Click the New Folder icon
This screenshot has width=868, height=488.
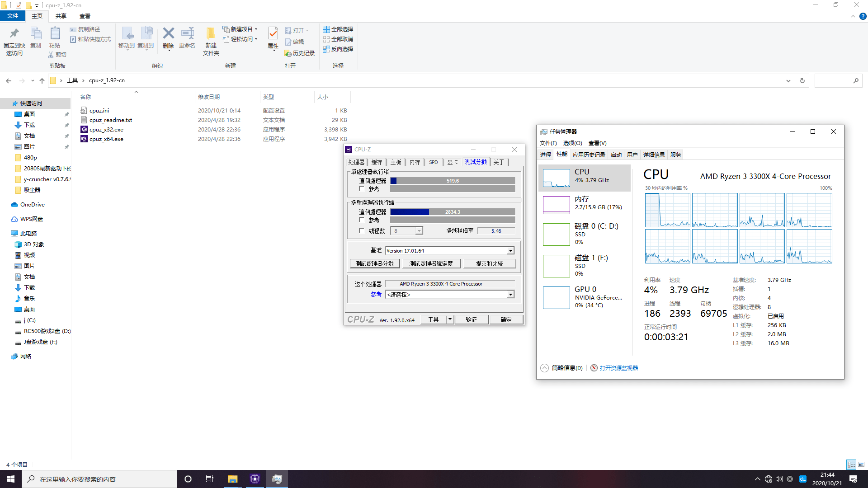(x=211, y=33)
